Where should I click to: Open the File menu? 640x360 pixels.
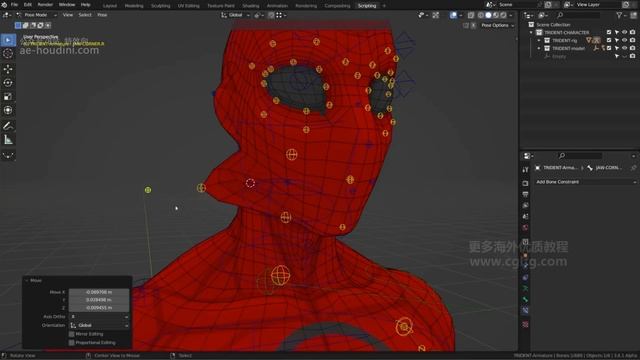pyautogui.click(x=14, y=5)
